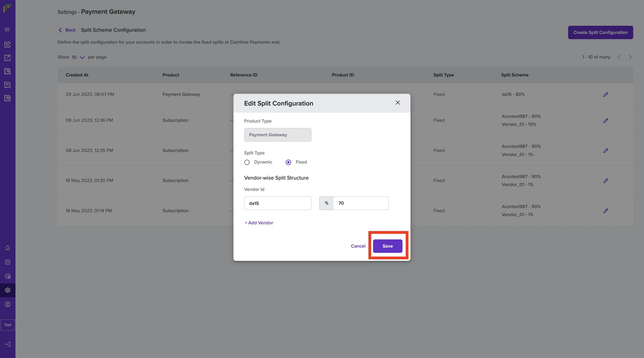Toggle the Test environment switch in sidebar
The width and height of the screenshot is (644, 358).
[x=7, y=325]
